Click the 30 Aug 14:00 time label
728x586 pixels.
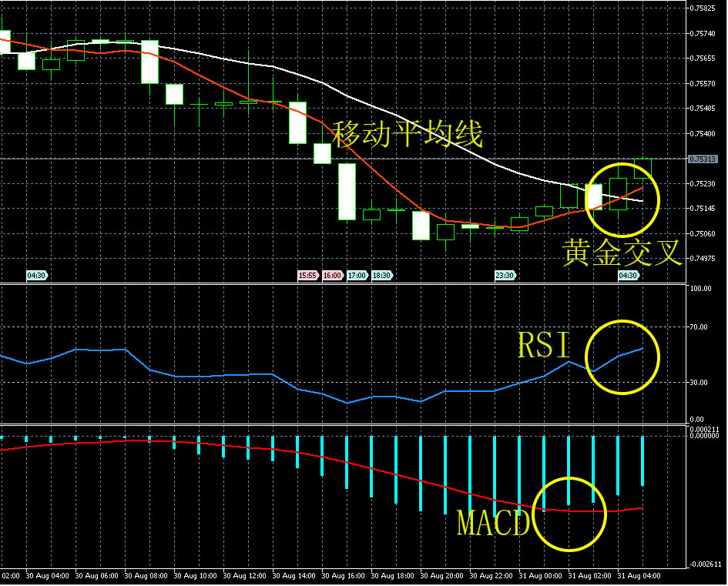click(x=294, y=576)
